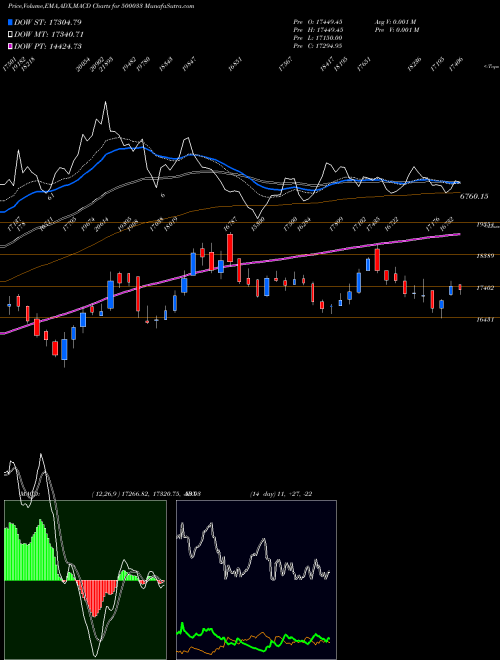Click the 'Pre C: 17294.95' close value
This screenshot has width=500, height=660.
[318, 46]
